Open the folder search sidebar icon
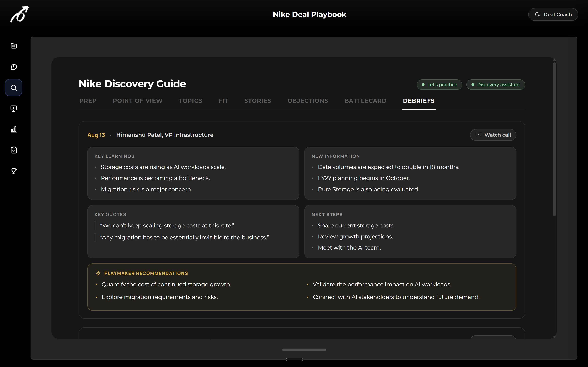The image size is (588, 367). point(14,46)
